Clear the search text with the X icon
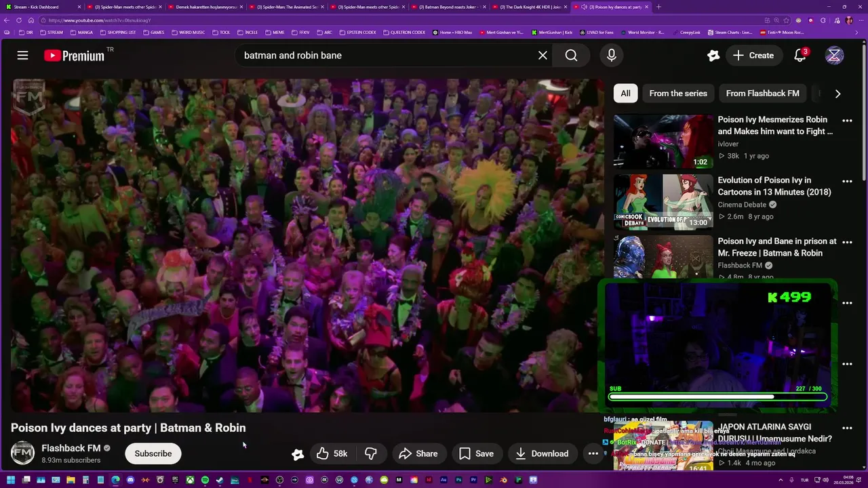Image resolution: width=868 pixels, height=488 pixels. [542, 56]
